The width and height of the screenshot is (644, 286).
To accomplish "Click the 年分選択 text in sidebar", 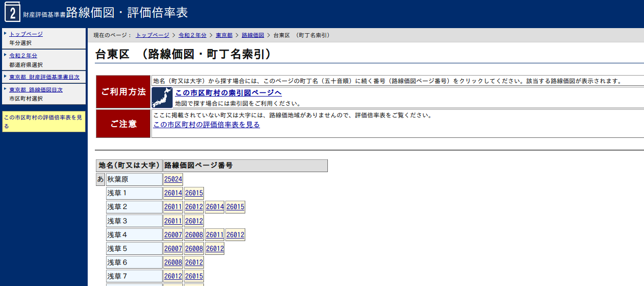I will tap(20, 43).
